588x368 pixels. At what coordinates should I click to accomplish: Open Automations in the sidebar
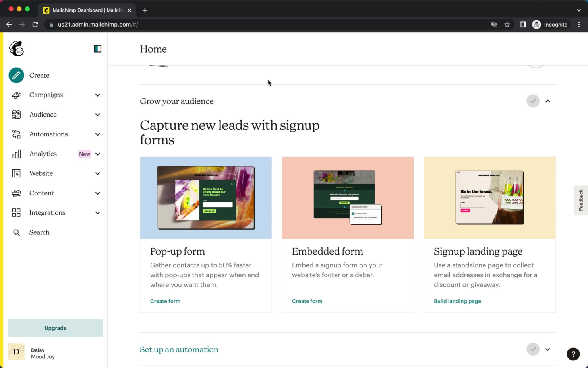tap(48, 134)
